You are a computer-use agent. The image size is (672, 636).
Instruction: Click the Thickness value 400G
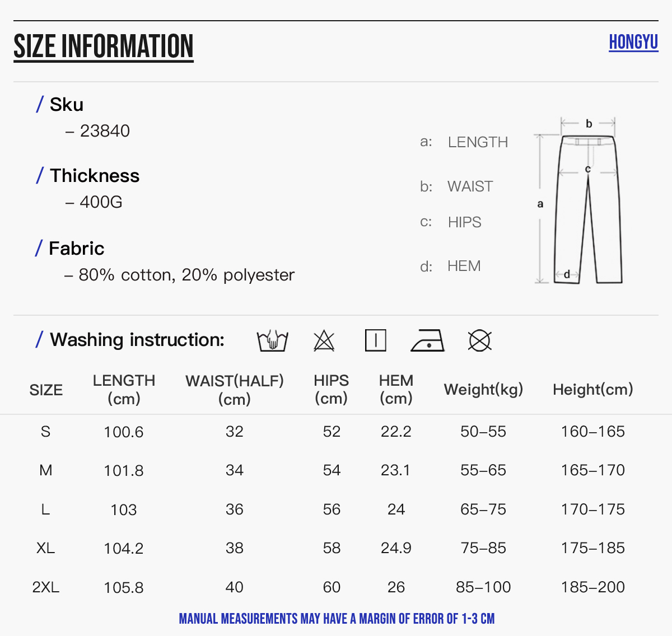point(101,202)
